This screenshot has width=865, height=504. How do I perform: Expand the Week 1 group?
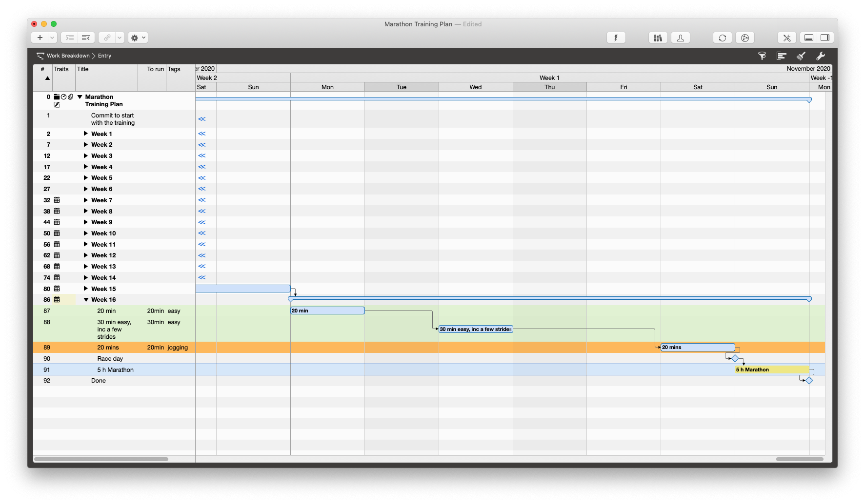pos(86,134)
